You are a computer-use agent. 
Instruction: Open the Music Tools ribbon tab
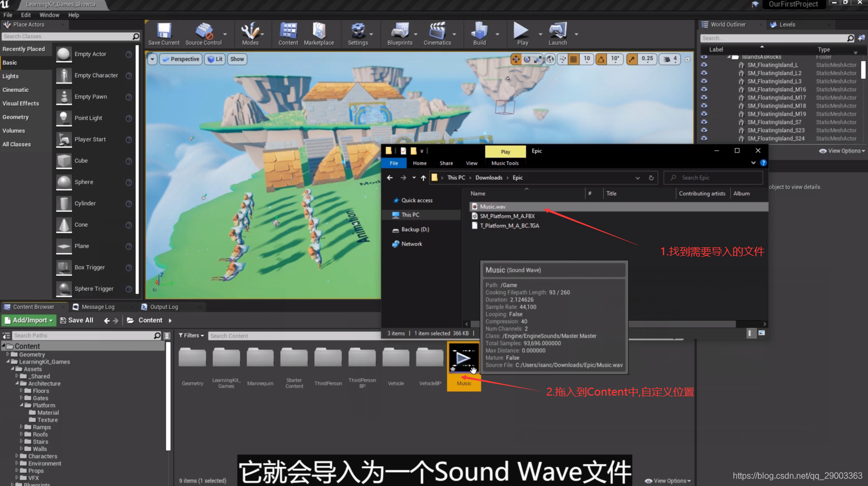coord(505,163)
